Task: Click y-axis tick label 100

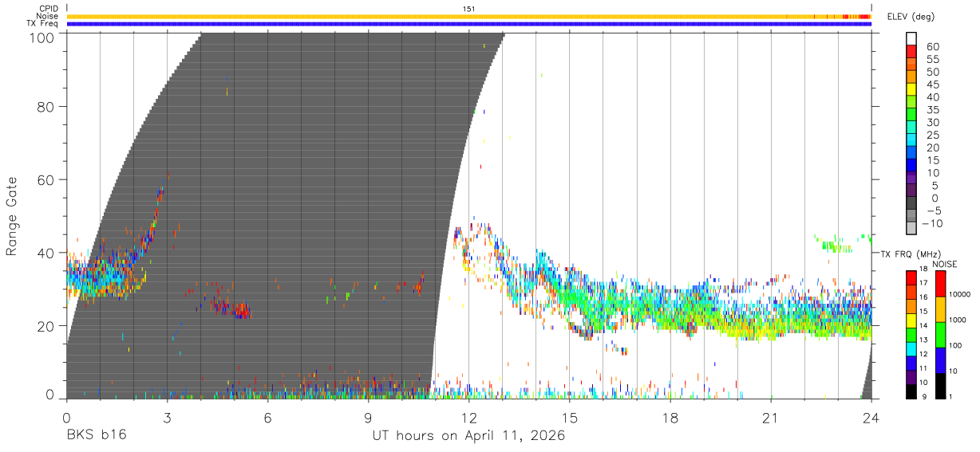Action: (43, 36)
